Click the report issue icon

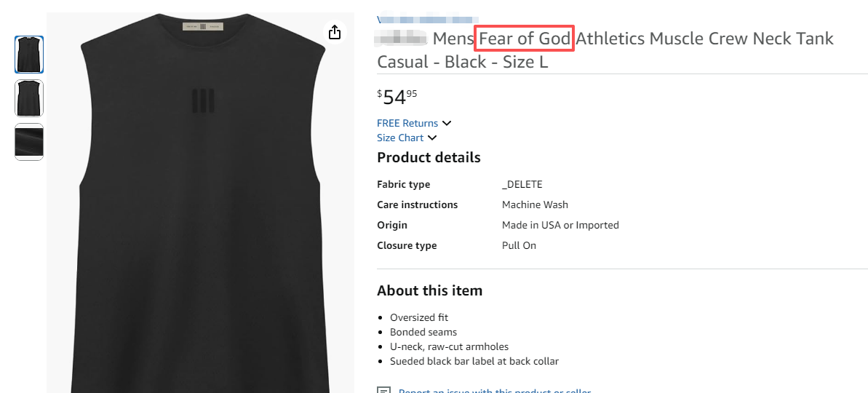click(383, 391)
